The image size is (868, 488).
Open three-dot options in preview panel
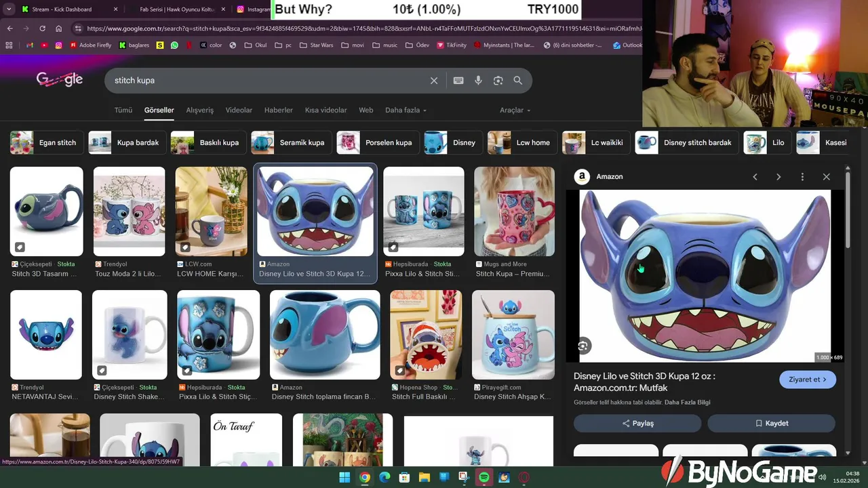point(802,177)
